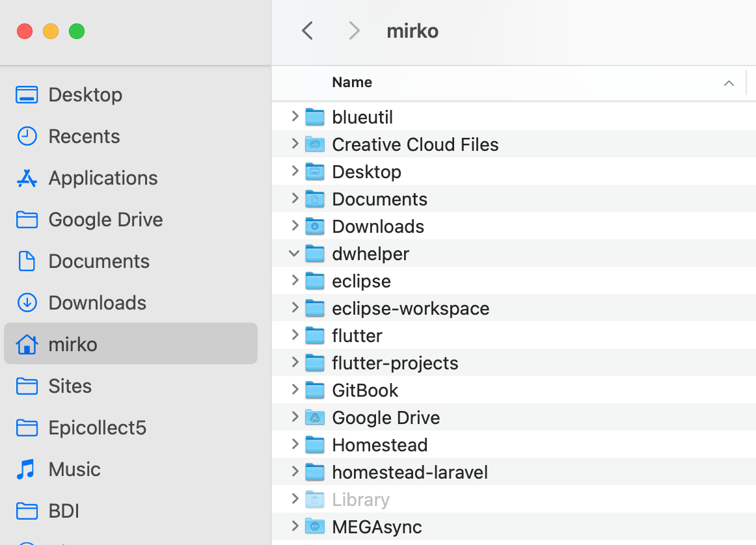Sort by the Name column header

tap(352, 83)
